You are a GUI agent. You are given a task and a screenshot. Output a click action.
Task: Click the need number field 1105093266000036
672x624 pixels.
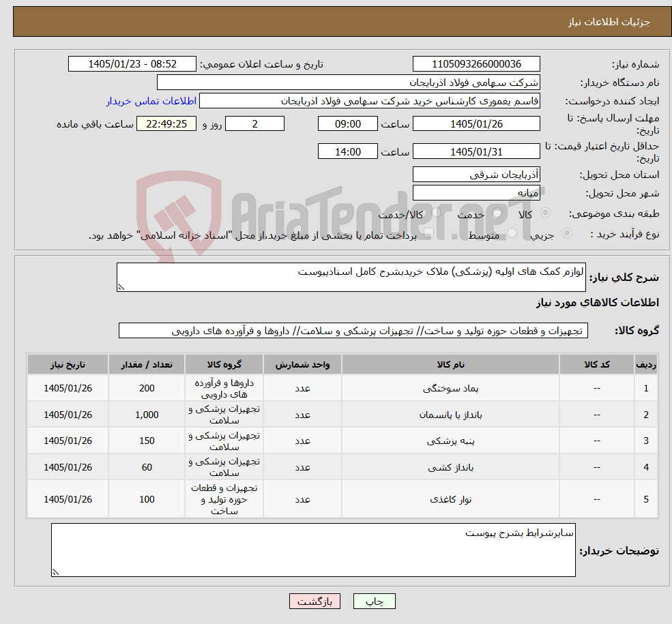pyautogui.click(x=476, y=64)
